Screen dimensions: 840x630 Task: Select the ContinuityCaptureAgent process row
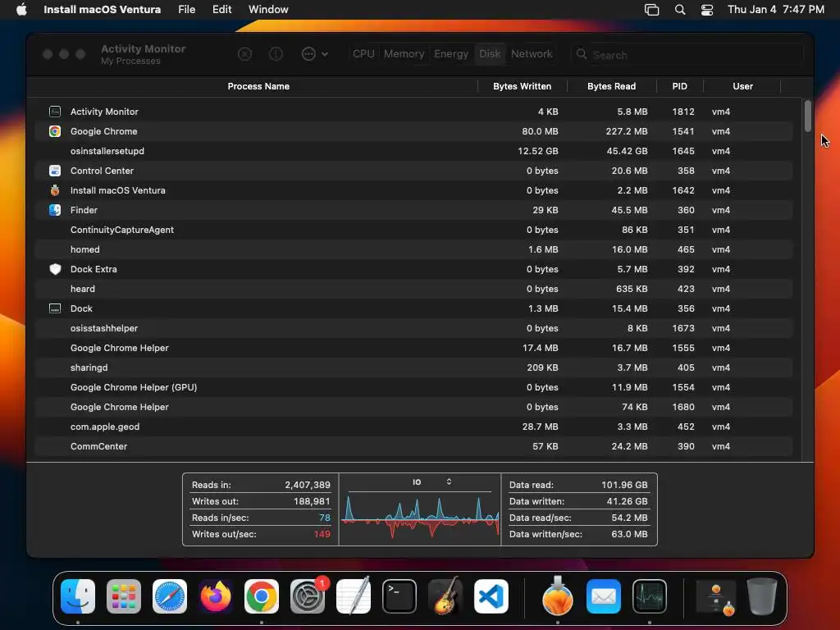tap(413, 230)
